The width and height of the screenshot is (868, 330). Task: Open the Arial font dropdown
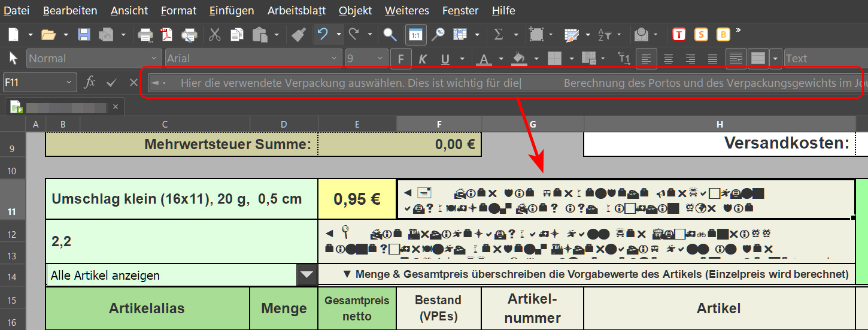[335, 59]
